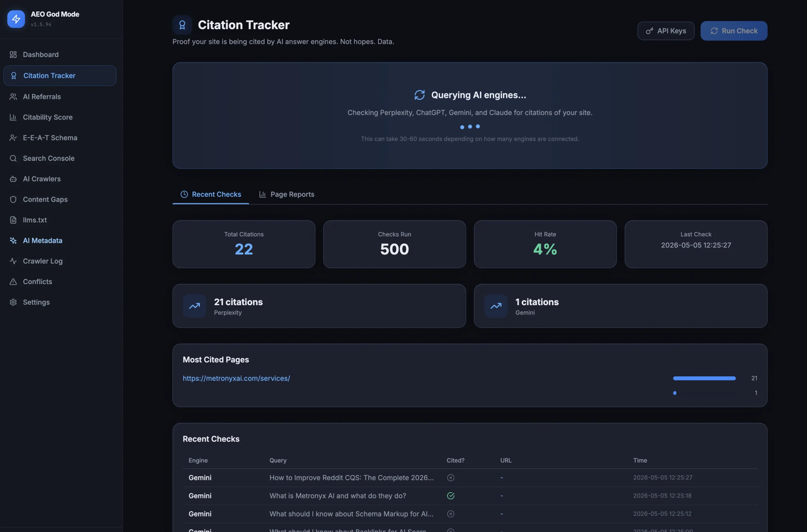Screen dimensions: 807x532
Task: Click the Content Gaps shield icon
Action: [13, 199]
